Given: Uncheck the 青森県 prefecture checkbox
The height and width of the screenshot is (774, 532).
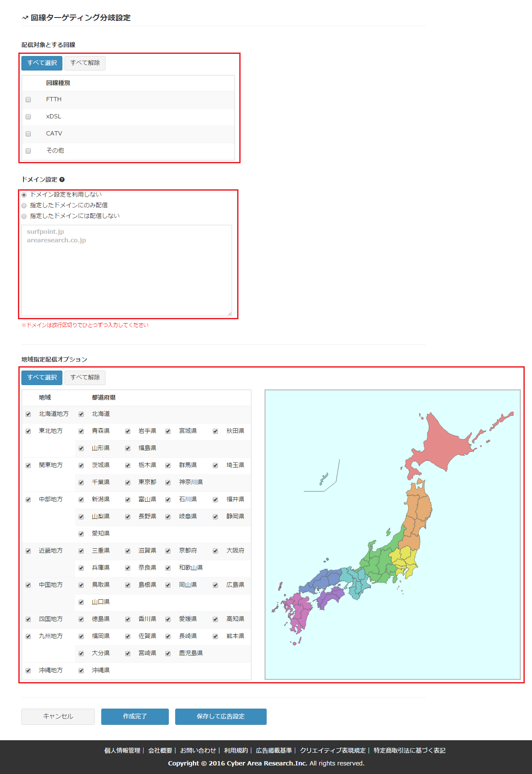Looking at the screenshot, I should pyautogui.click(x=81, y=431).
